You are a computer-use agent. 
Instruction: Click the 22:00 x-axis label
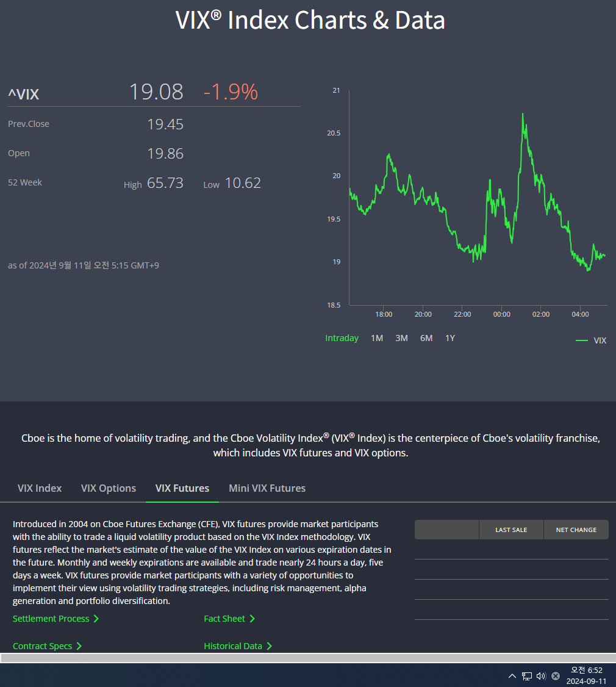462,314
